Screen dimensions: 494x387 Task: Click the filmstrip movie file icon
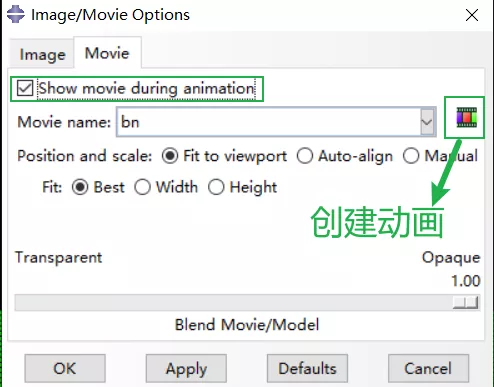pyautogui.click(x=466, y=117)
